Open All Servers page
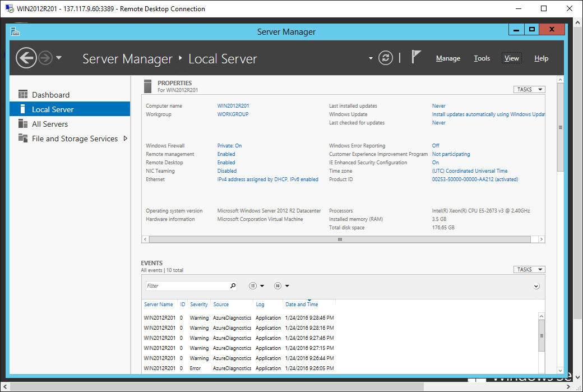The image size is (583, 392). click(70, 124)
